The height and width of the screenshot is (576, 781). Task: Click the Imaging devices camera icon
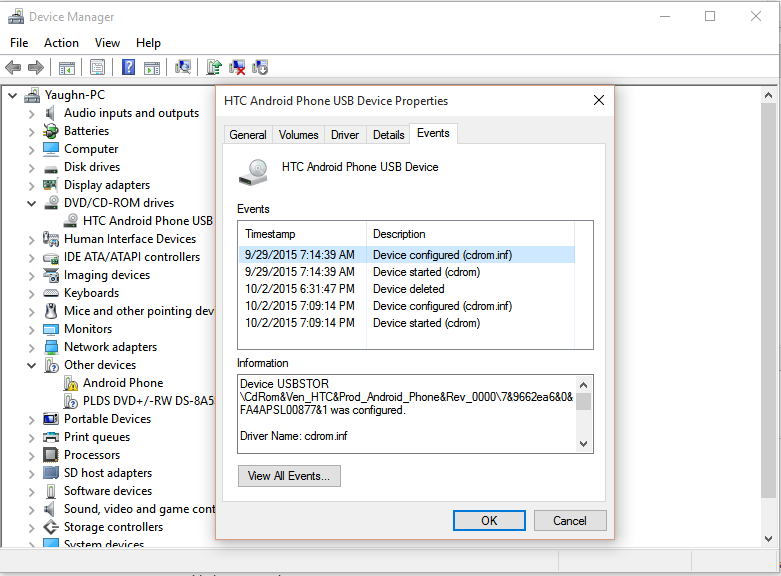pyautogui.click(x=51, y=275)
